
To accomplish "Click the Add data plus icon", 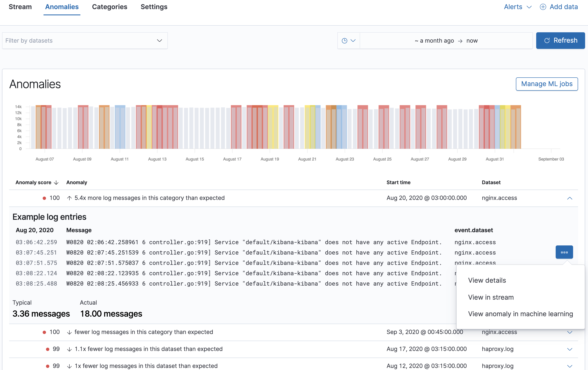I will point(543,7).
